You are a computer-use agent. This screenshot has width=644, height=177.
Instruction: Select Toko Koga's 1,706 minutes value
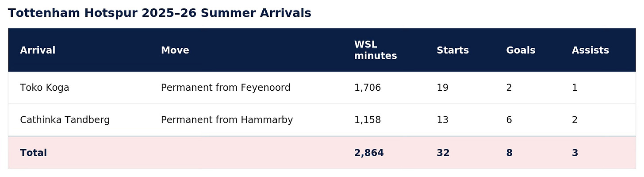point(367,88)
